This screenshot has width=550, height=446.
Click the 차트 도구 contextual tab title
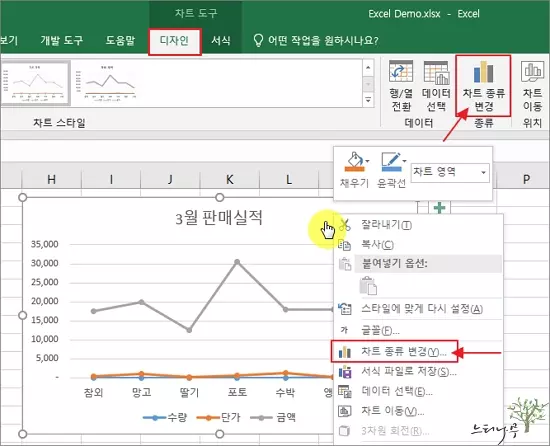(x=196, y=13)
